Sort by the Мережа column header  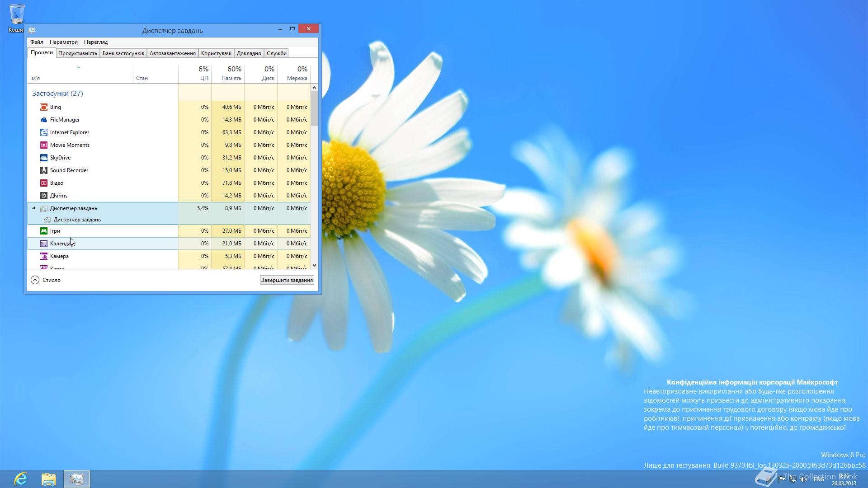click(x=294, y=74)
